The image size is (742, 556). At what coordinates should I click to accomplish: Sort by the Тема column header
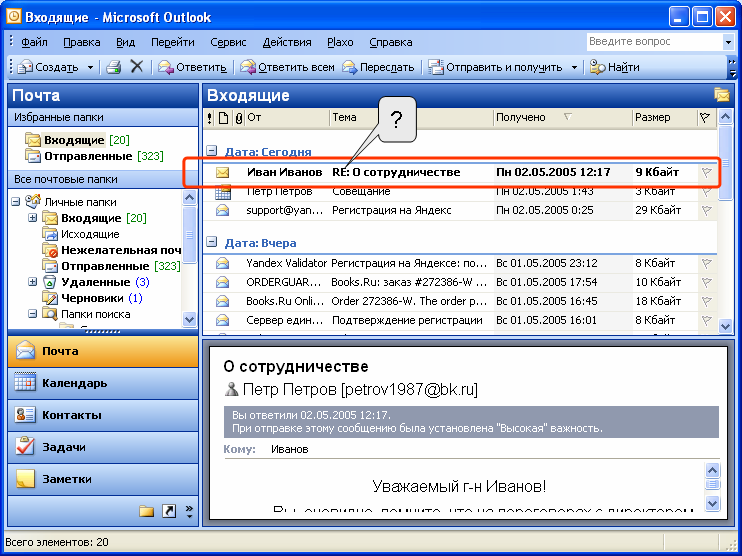411,117
